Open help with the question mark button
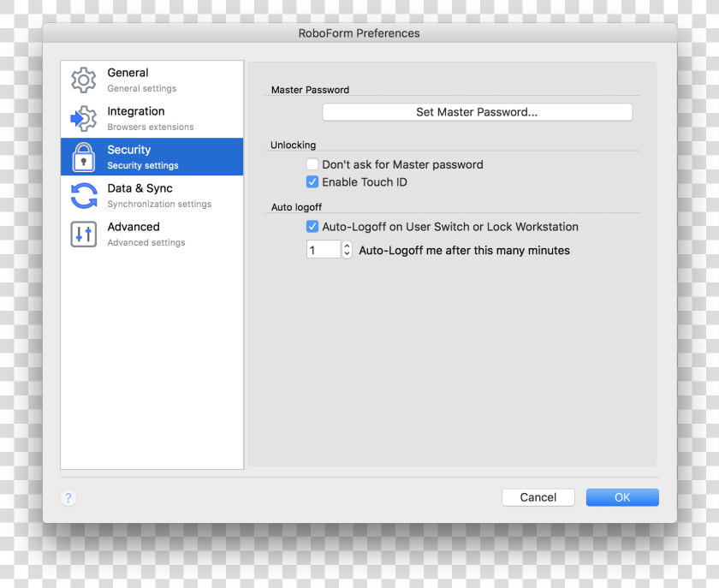Screen dimensions: 719x588 pyautogui.click(x=68, y=497)
